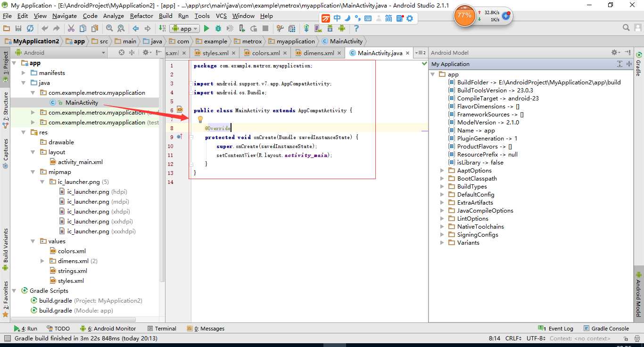Click the Cut scissors icon
Screen dimensions: 644x347
tap(71, 29)
